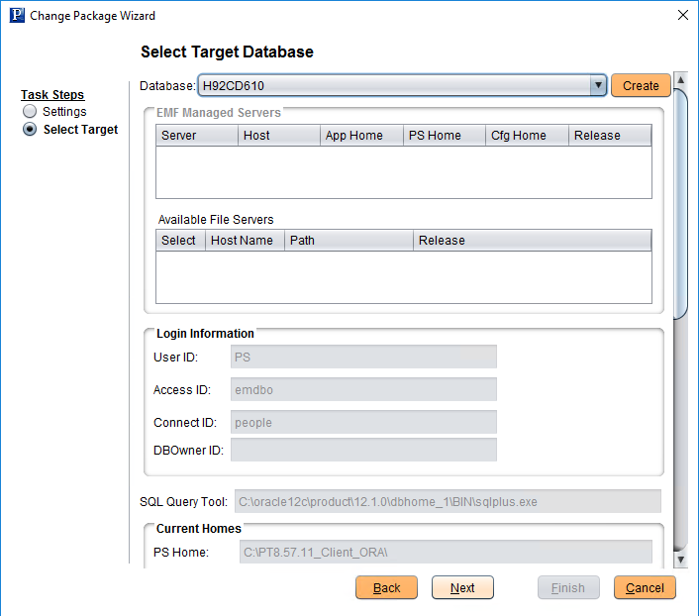The width and height of the screenshot is (699, 616).
Task: Click the Host Name column header
Action: (245, 241)
